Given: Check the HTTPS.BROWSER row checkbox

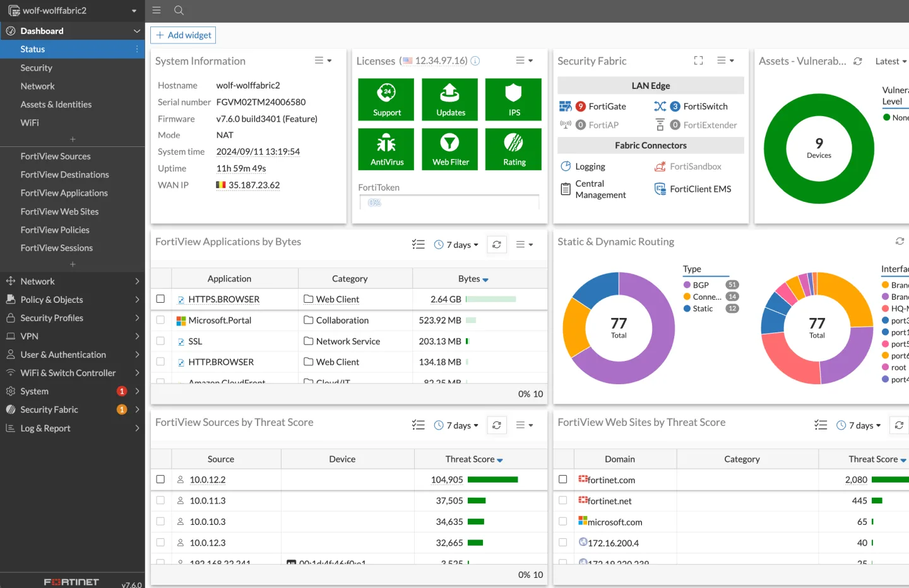Looking at the screenshot, I should [160, 299].
